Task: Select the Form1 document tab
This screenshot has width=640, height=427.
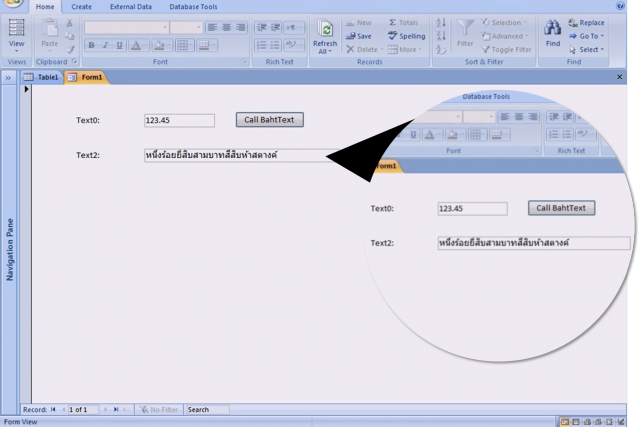Action: 86,77
